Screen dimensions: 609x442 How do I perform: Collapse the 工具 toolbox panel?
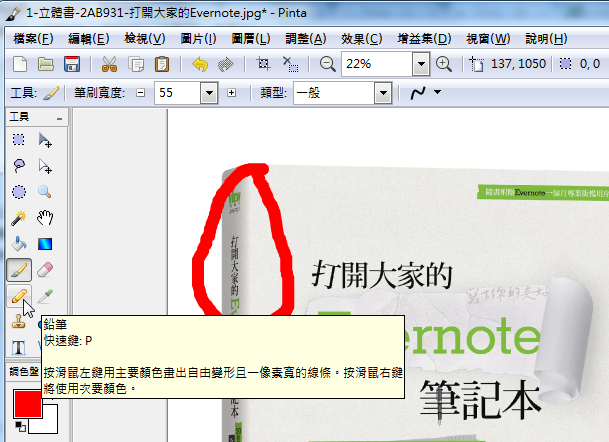(60, 118)
